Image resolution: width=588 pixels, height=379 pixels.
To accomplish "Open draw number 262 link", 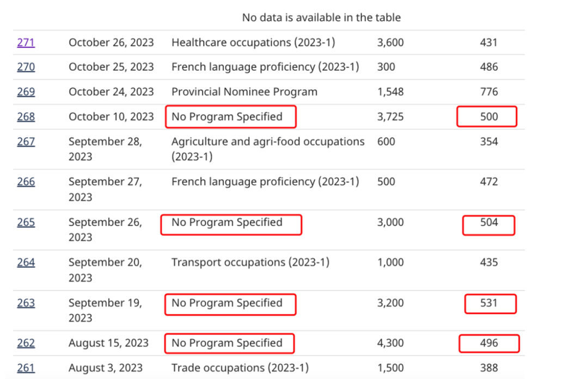I will point(26,343).
